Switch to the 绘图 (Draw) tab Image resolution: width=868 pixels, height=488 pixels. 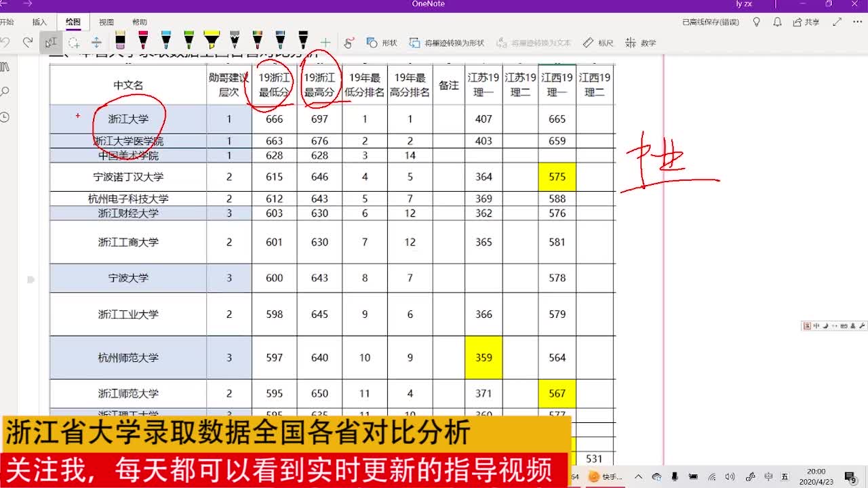73,22
